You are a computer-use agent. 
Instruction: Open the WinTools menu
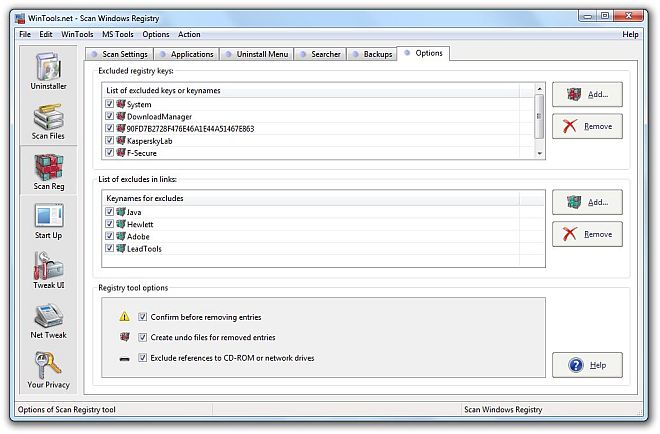(77, 35)
